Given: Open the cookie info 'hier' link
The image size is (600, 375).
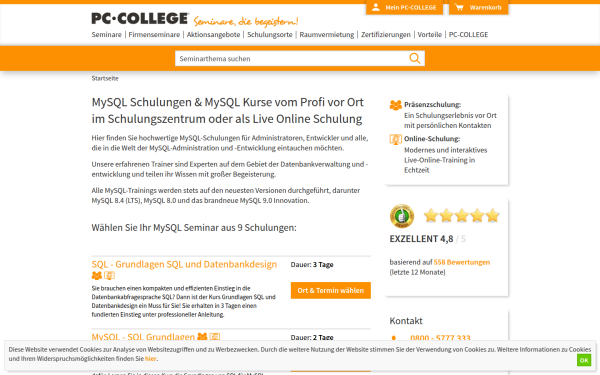Looking at the screenshot, I should point(150,359).
